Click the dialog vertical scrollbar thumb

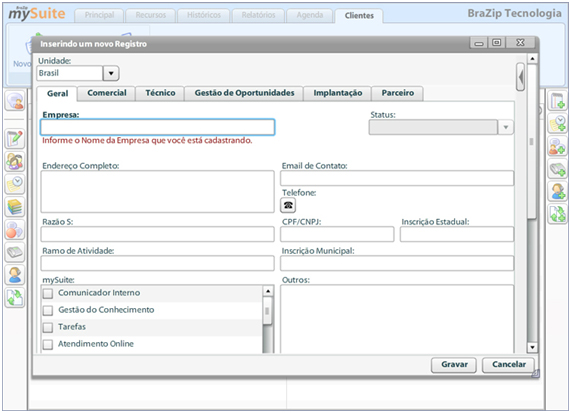tap(532, 142)
